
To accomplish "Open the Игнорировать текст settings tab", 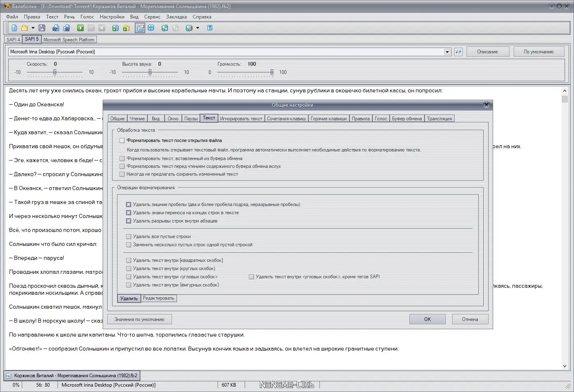I will click(241, 119).
